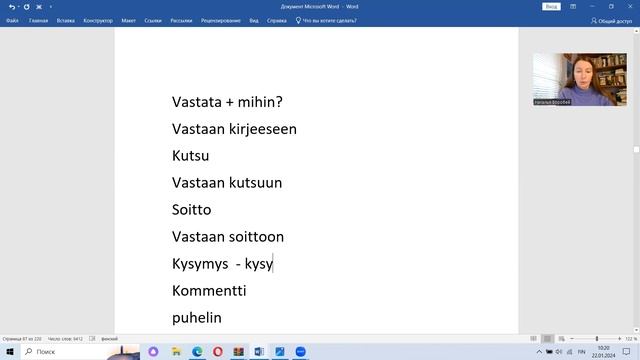Click the page count indicator in status bar

[22, 339]
